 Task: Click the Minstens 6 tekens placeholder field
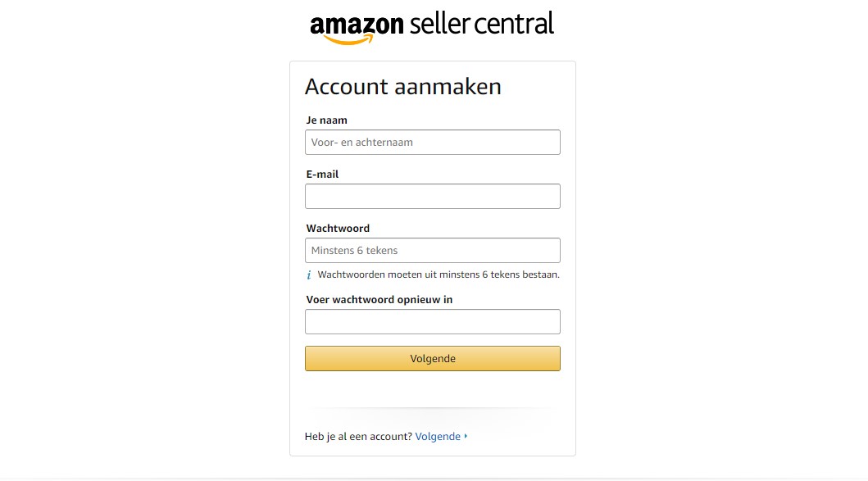(x=432, y=250)
